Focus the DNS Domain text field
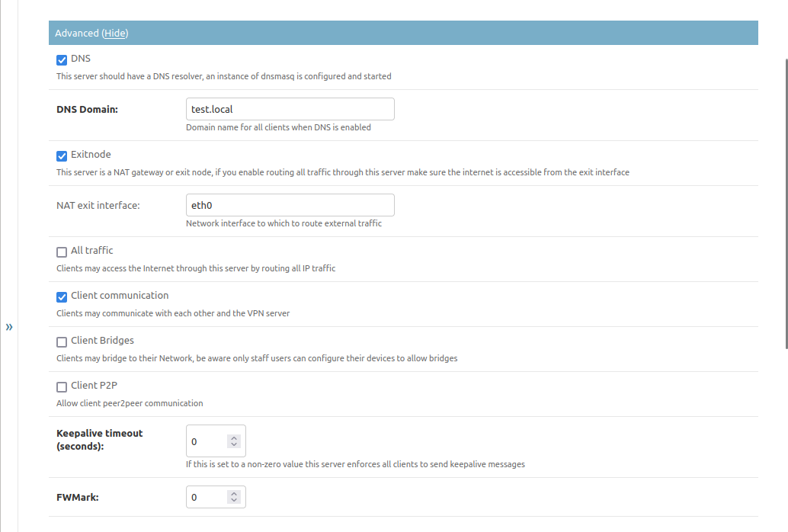Viewport: 788px width, 532px height. point(290,109)
